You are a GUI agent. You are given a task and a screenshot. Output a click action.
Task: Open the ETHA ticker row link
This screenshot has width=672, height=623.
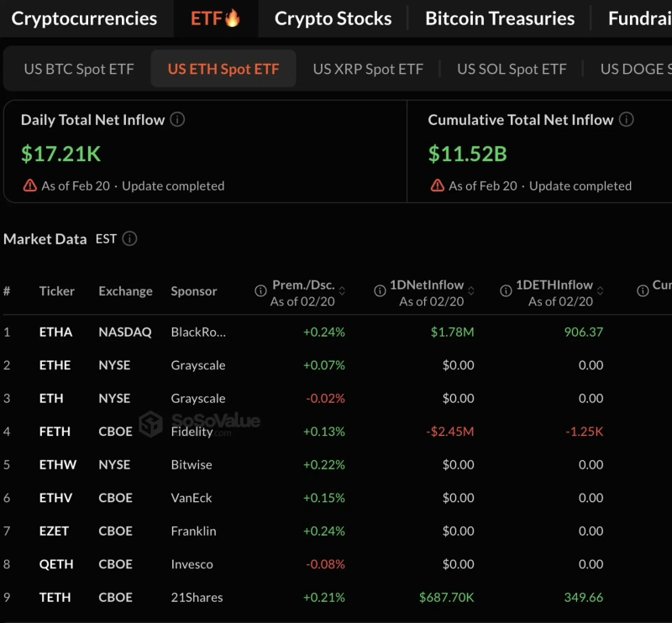point(56,332)
